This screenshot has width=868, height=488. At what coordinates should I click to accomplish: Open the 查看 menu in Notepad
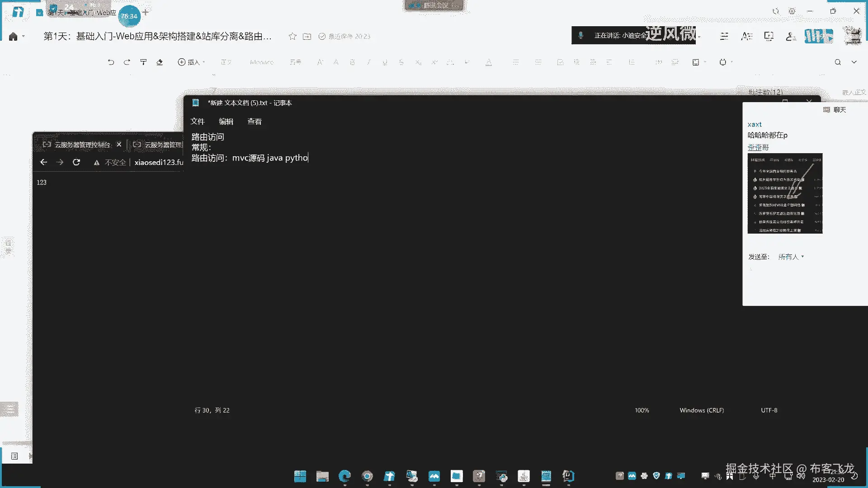click(255, 122)
